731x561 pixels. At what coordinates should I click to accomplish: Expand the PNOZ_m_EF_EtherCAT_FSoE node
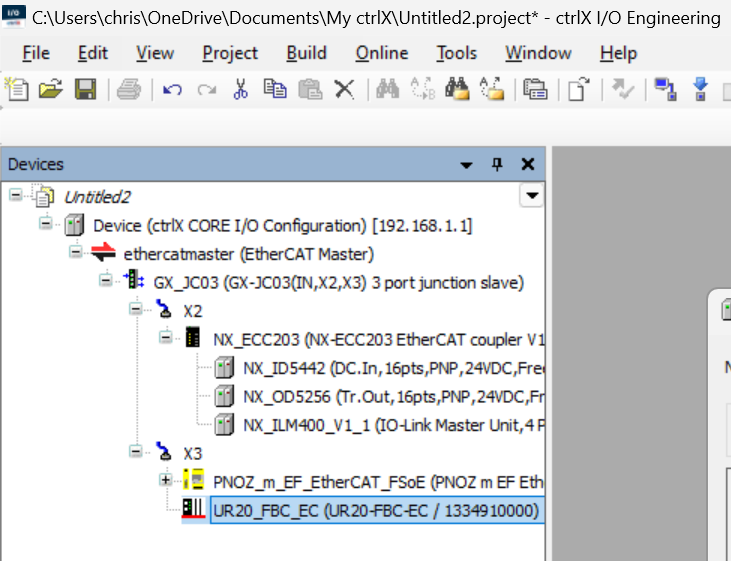(166, 479)
